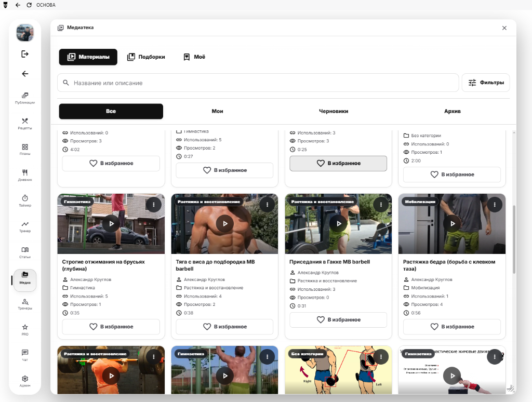
Task: Select the Медиа sidebar item
Action: pos(25,280)
